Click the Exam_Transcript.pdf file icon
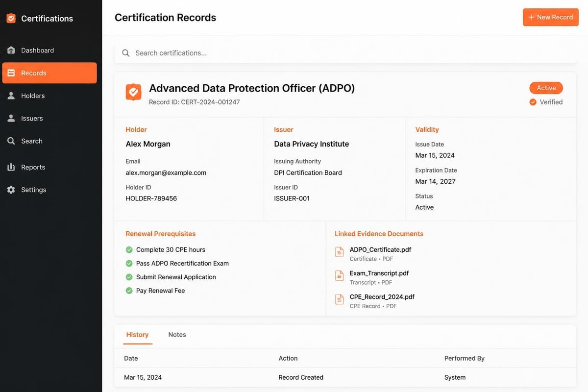 pos(339,275)
